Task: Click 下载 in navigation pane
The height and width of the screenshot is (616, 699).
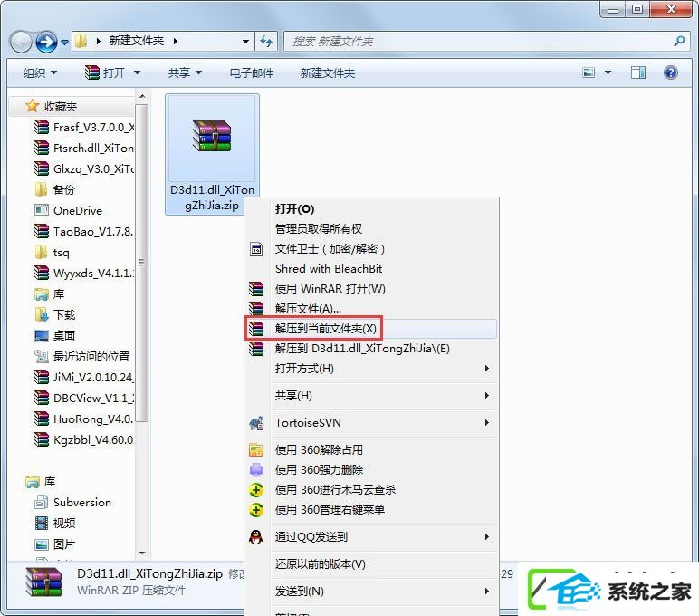Action: 55,315
